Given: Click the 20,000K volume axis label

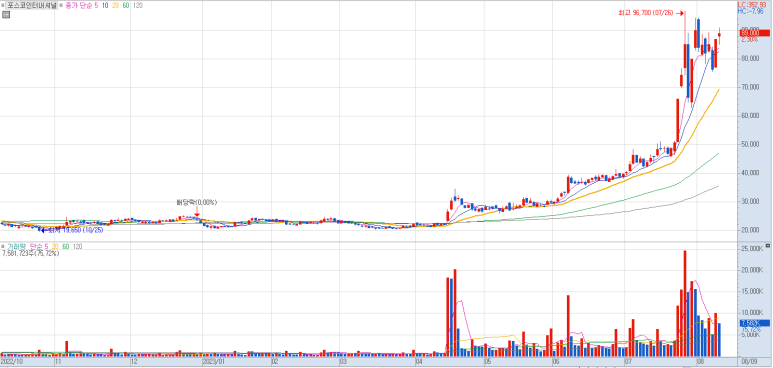Looking at the screenshot, I should point(751,270).
